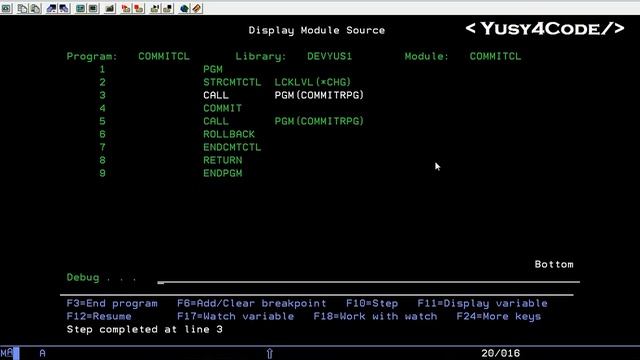Click source line 1 PGM
The width and height of the screenshot is (640, 360).
213,69
